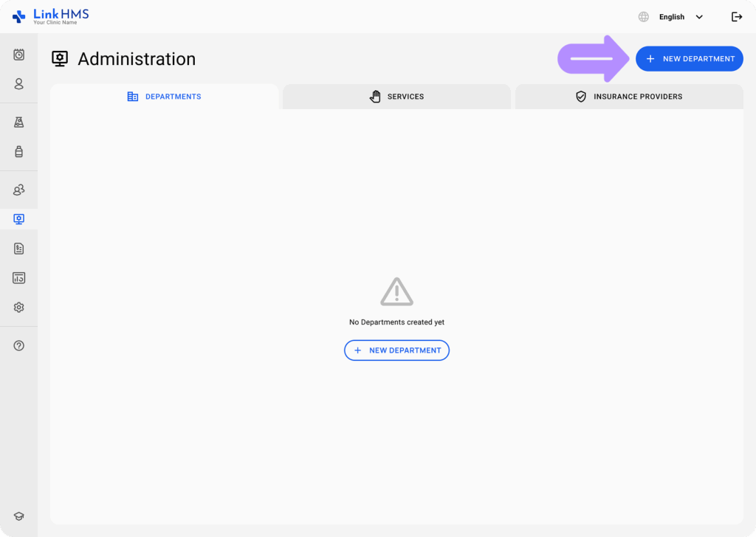This screenshot has width=756, height=537.
Task: Open the settings gear icon in sidebar
Action: 19,308
